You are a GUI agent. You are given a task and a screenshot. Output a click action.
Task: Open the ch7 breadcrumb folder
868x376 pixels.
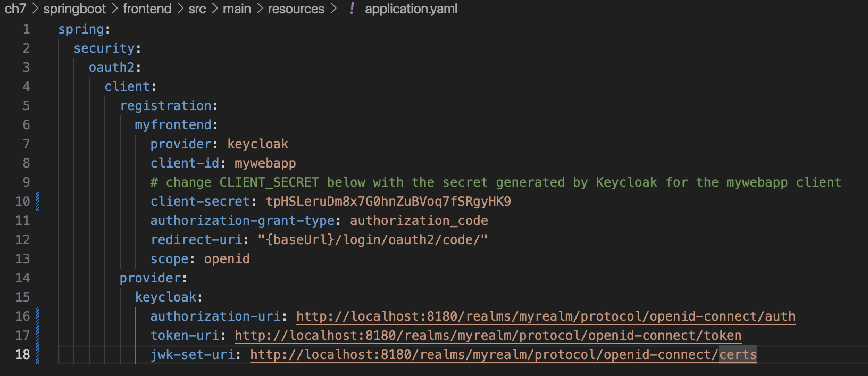[x=15, y=9]
